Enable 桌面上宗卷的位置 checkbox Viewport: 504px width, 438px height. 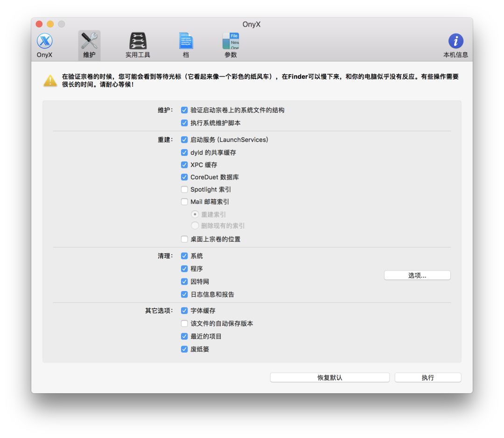point(184,239)
